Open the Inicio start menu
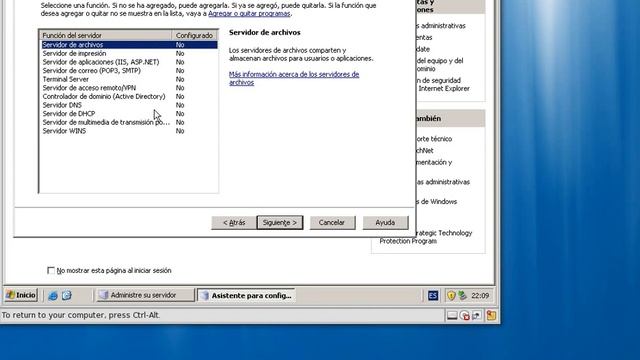The height and width of the screenshot is (360, 640). 21,295
